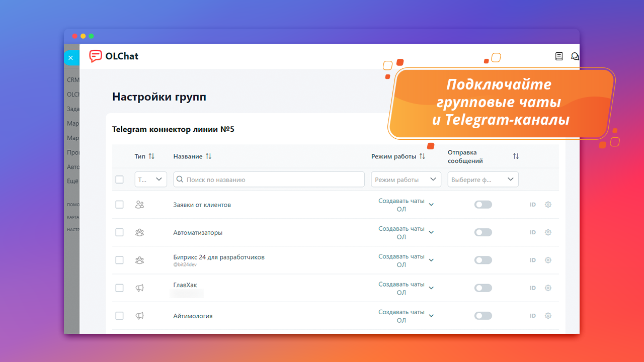Sort by Название column arrows
This screenshot has width=644, height=362.
click(x=208, y=156)
